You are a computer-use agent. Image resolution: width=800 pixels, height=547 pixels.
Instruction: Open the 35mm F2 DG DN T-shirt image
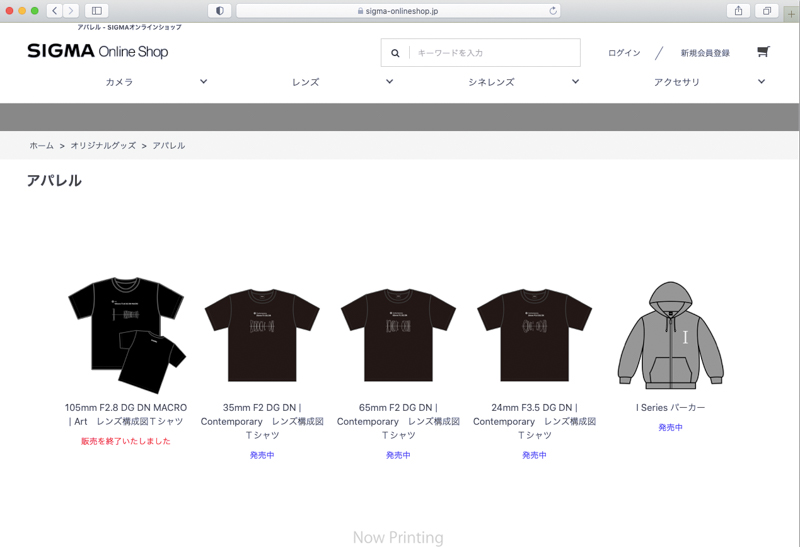click(x=262, y=335)
